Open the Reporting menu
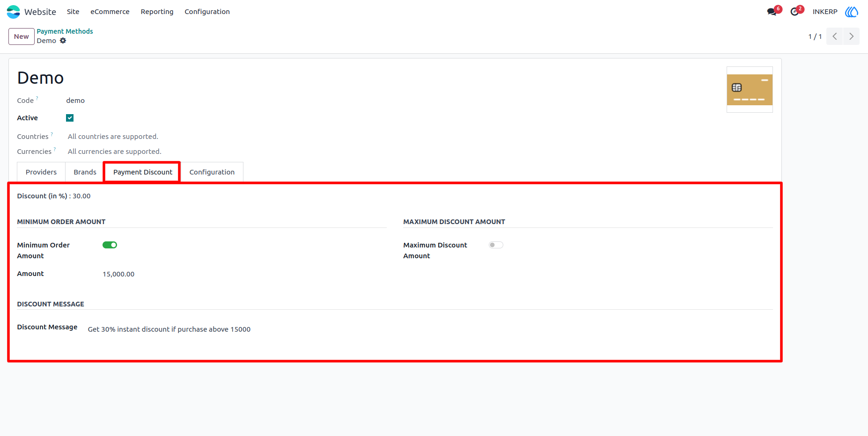The height and width of the screenshot is (436, 868). 157,12
